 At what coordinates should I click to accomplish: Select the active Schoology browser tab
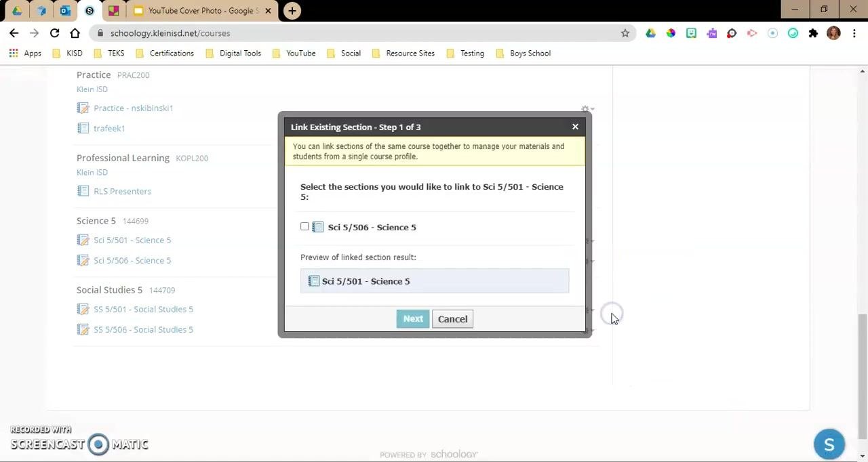tap(90, 11)
